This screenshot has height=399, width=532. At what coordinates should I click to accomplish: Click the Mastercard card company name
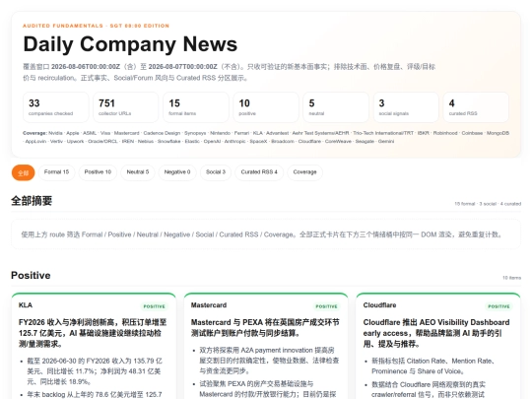[x=209, y=305]
